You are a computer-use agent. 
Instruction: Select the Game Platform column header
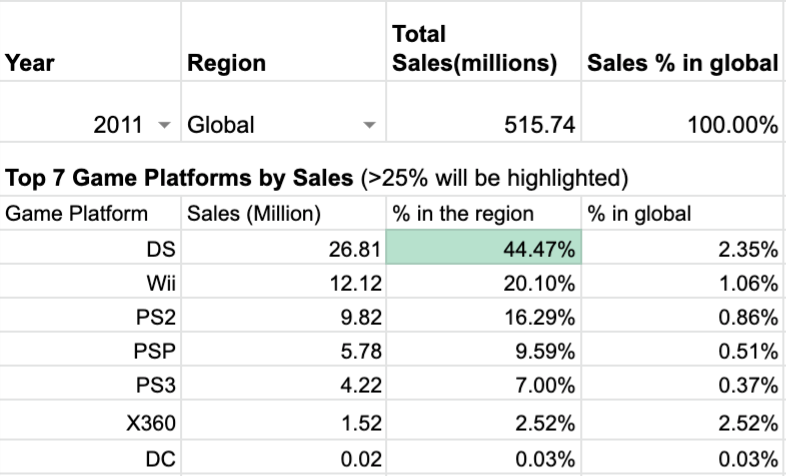pyautogui.click(x=76, y=213)
